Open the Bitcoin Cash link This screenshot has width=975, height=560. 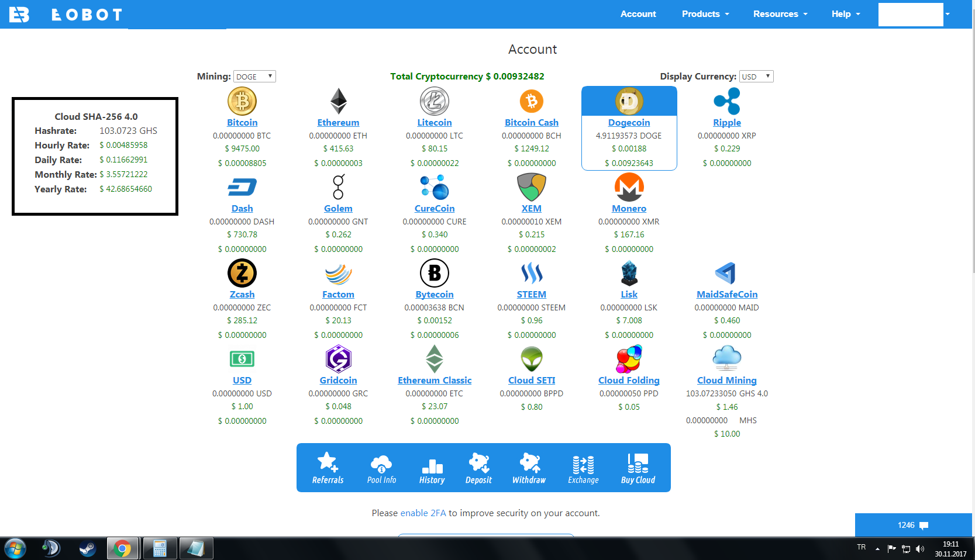(532, 123)
